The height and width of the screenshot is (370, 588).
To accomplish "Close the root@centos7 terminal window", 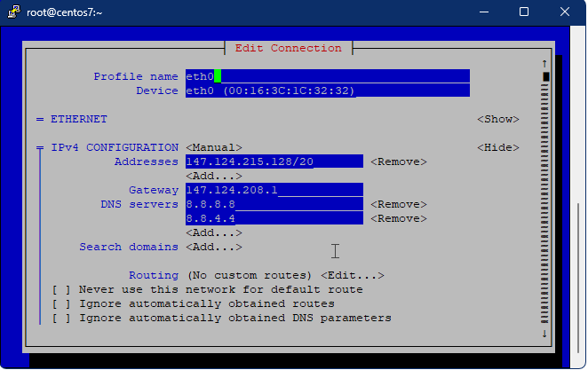I will click(564, 12).
